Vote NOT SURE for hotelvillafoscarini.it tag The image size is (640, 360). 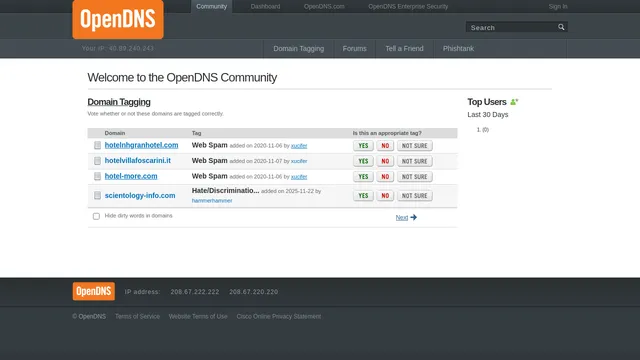coord(414,161)
